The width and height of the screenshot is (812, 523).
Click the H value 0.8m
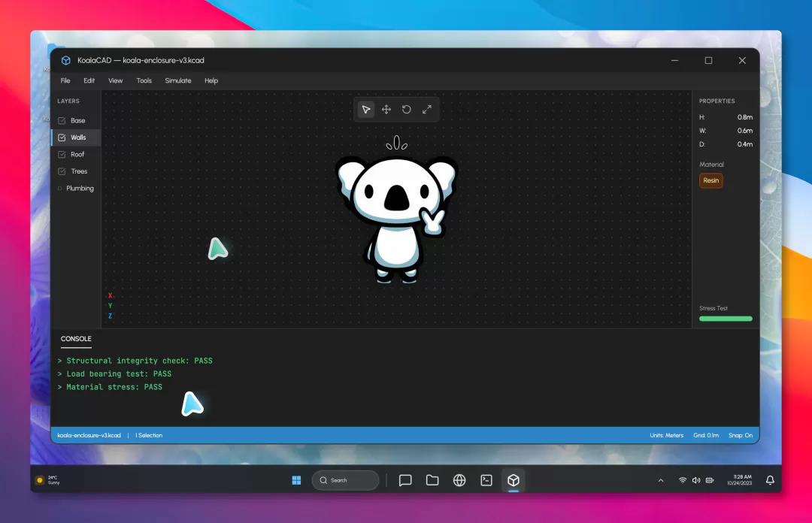pyautogui.click(x=744, y=117)
